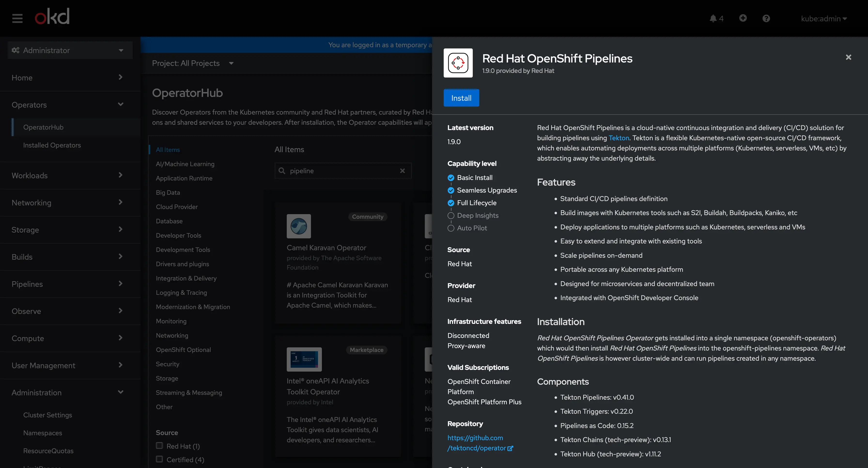Filter by Monitoring category
The width and height of the screenshot is (868, 468).
(x=171, y=321)
